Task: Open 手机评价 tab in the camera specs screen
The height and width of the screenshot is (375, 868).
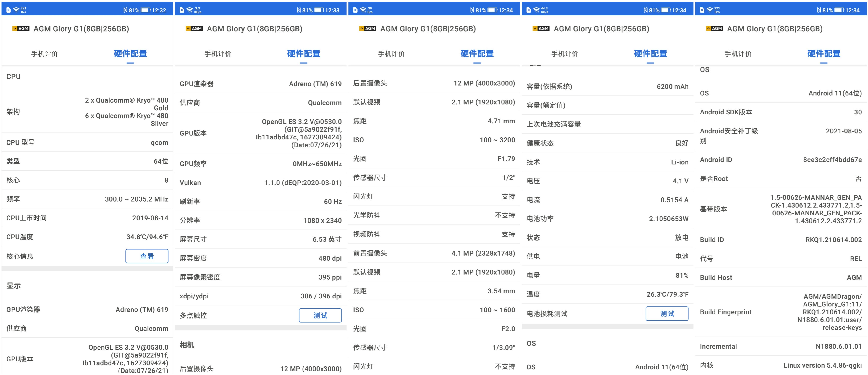Action: (391, 53)
